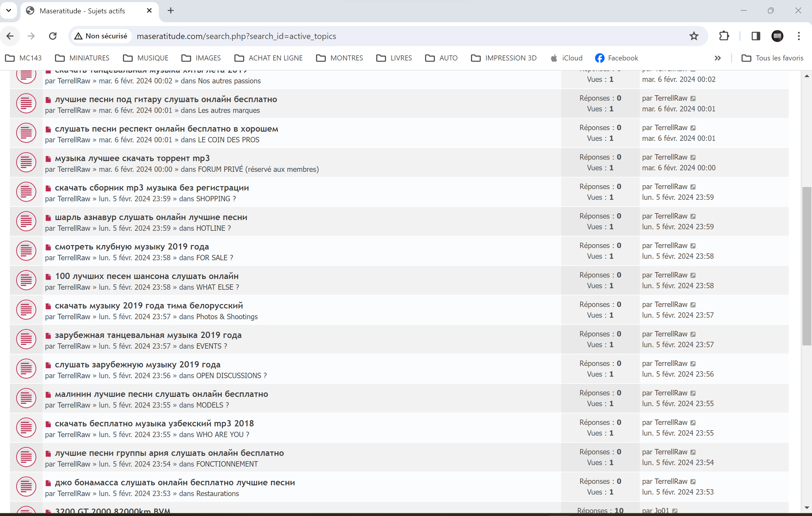Reload the page
The height and width of the screenshot is (516, 812).
coord(53,36)
